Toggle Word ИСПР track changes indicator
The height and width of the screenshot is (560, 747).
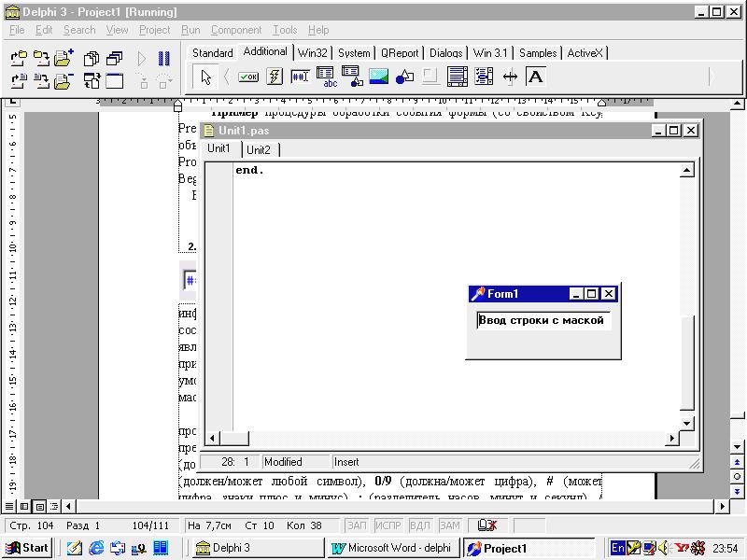[x=388, y=525]
